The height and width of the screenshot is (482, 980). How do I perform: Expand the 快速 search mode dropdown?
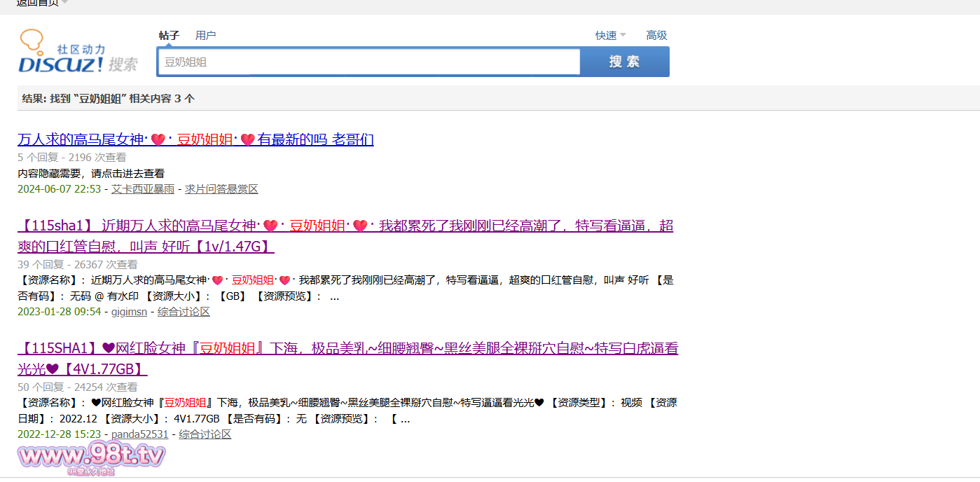610,36
